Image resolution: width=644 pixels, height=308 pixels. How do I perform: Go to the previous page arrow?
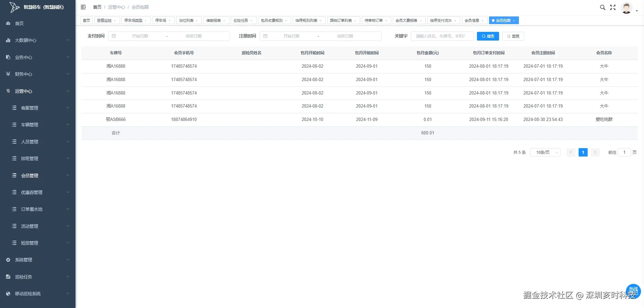coord(571,152)
